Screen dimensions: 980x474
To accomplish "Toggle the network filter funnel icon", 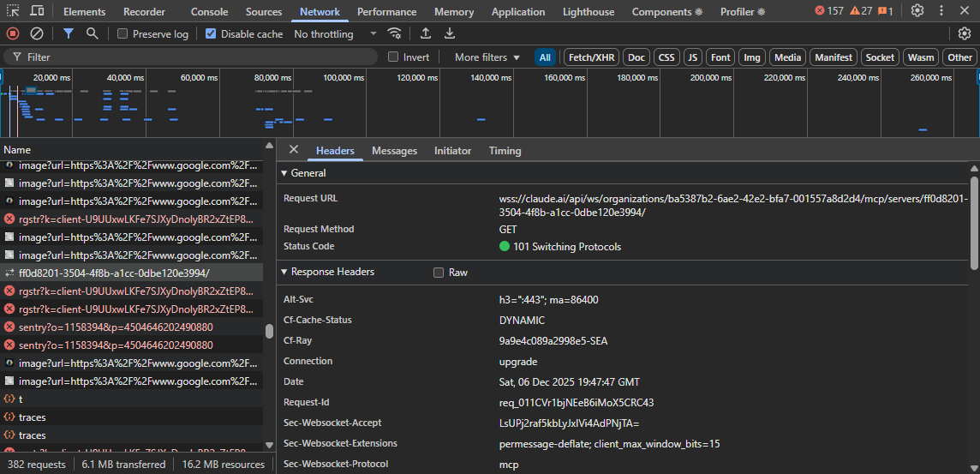I will point(69,33).
